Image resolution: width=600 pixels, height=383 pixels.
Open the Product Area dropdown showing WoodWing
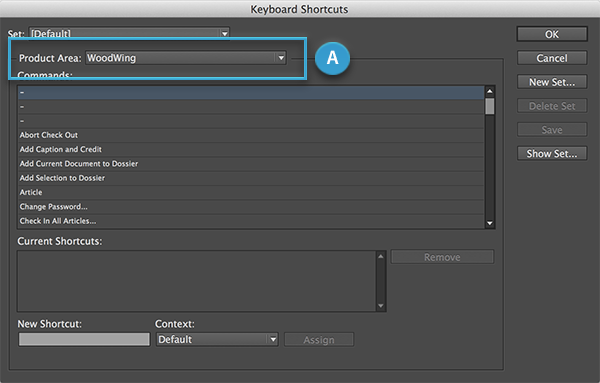click(186, 58)
